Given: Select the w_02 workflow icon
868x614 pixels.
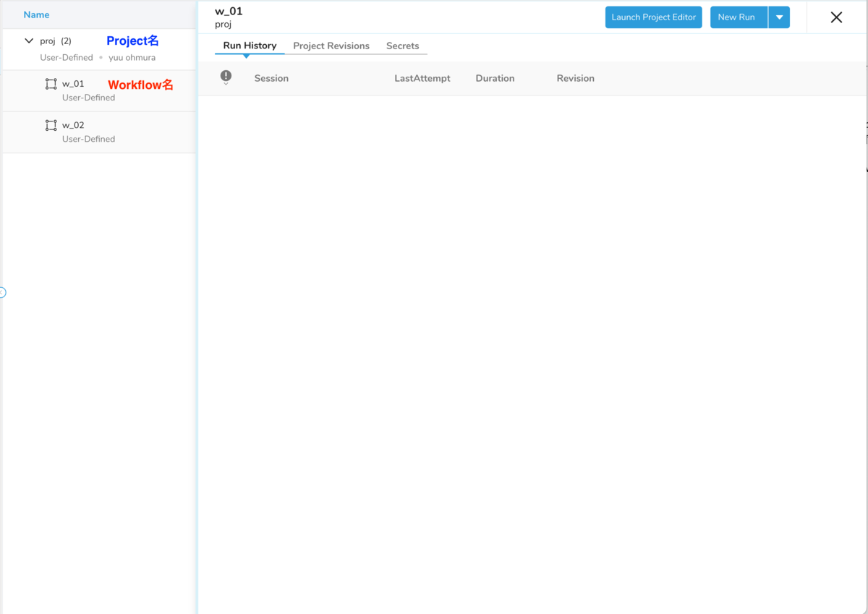Looking at the screenshot, I should 50,124.
